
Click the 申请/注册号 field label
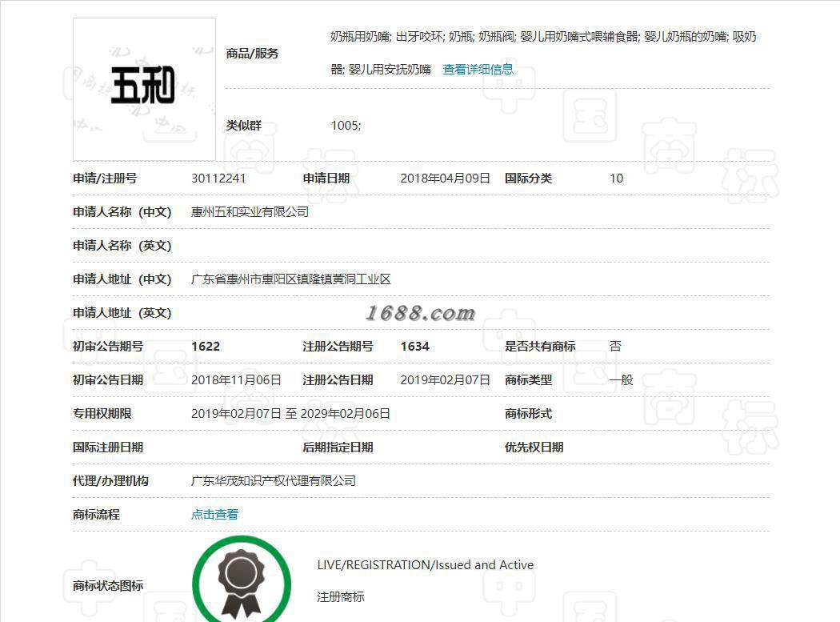pos(105,179)
